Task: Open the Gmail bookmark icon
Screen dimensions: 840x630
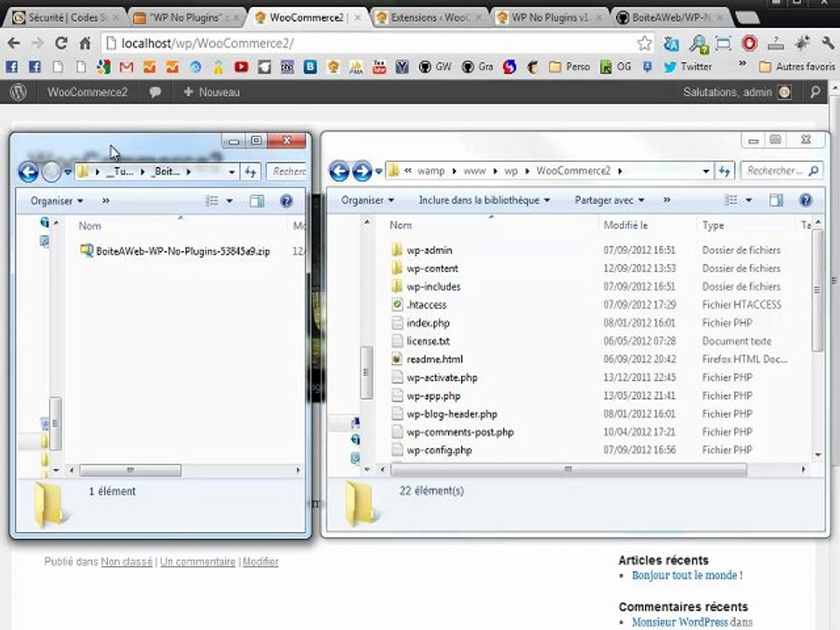Action: coord(126,67)
